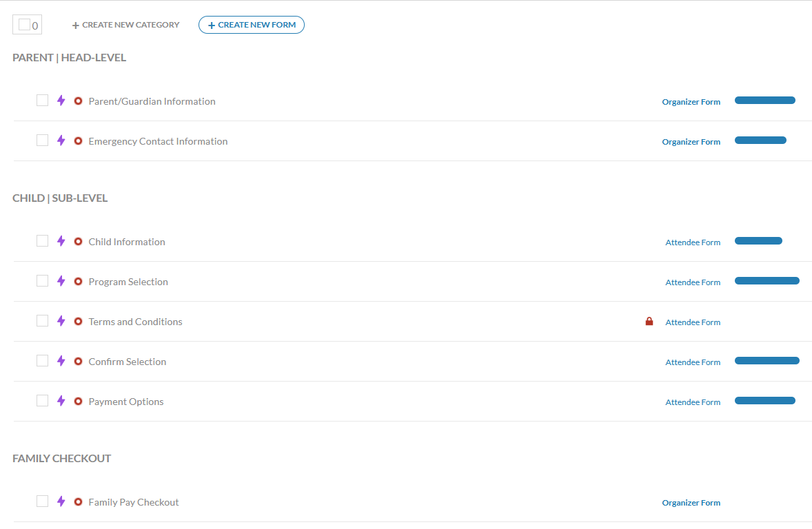
Task: Click the Child | Sub-Level category heading
Action: click(x=60, y=198)
